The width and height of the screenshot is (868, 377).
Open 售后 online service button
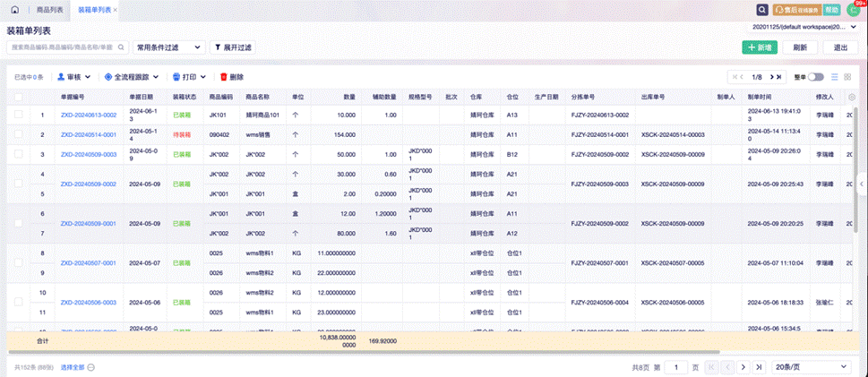[x=796, y=10]
